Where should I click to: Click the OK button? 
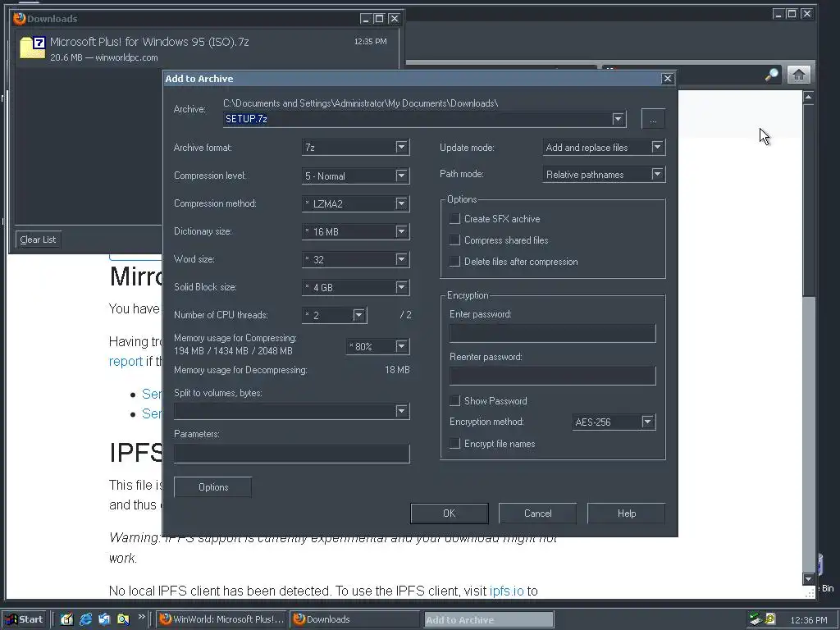pos(450,514)
